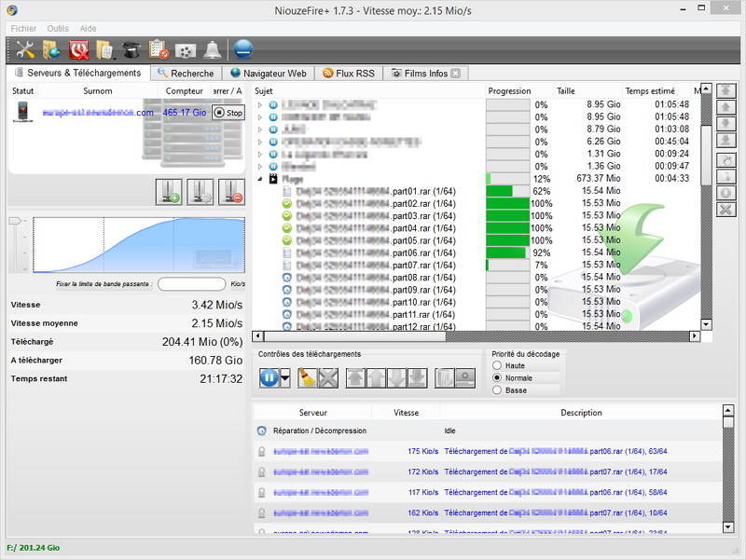Screen dimensions: 746x560
Task: Switch to the Flux RSS tab
Action: coord(349,74)
